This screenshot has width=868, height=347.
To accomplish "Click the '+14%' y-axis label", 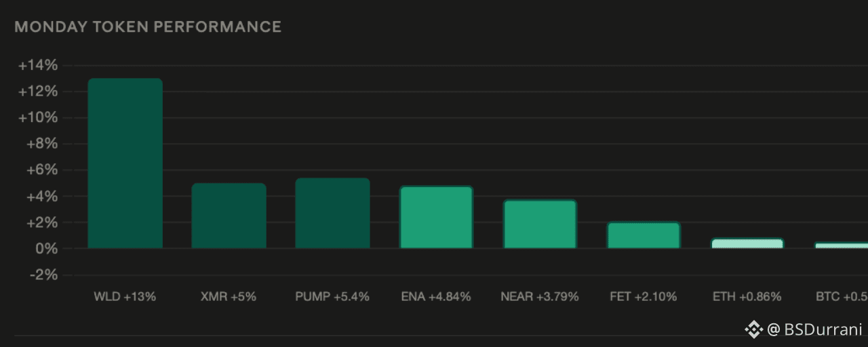I will coord(38,66).
